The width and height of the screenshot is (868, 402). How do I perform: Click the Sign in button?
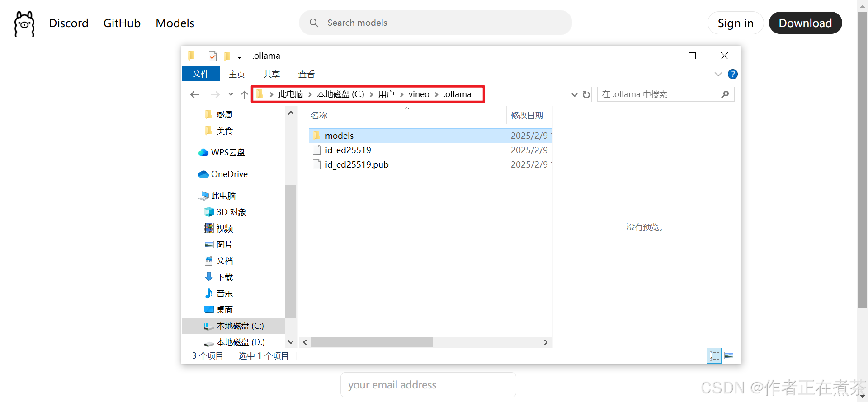736,23
